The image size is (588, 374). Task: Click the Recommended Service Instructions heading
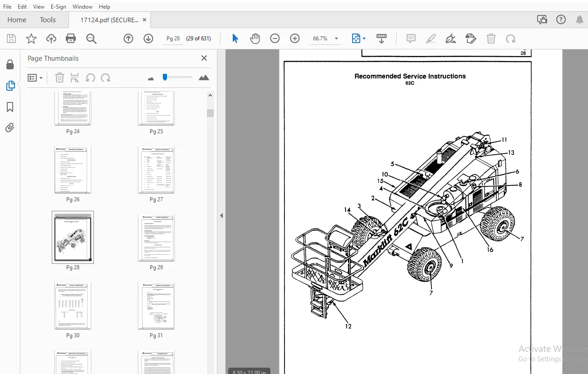410,76
